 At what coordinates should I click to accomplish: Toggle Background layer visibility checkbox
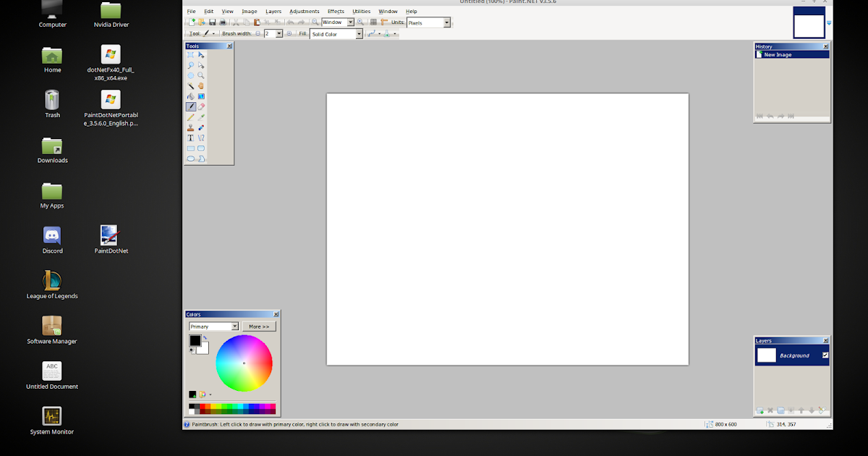pyautogui.click(x=825, y=355)
